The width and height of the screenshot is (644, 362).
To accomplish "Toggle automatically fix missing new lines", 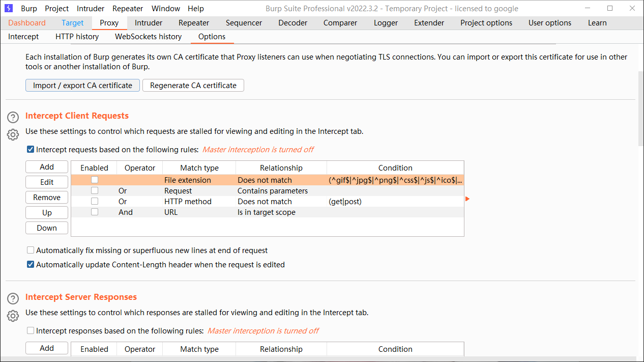I will click(31, 250).
